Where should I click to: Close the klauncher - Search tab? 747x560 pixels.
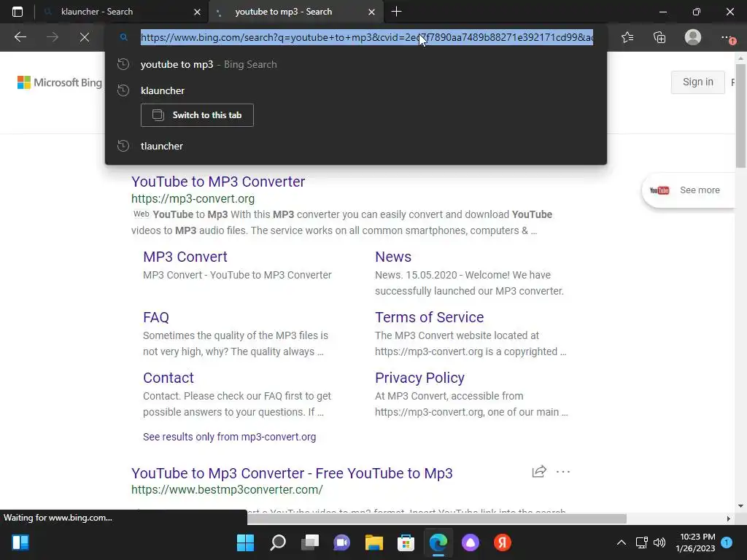tap(197, 12)
